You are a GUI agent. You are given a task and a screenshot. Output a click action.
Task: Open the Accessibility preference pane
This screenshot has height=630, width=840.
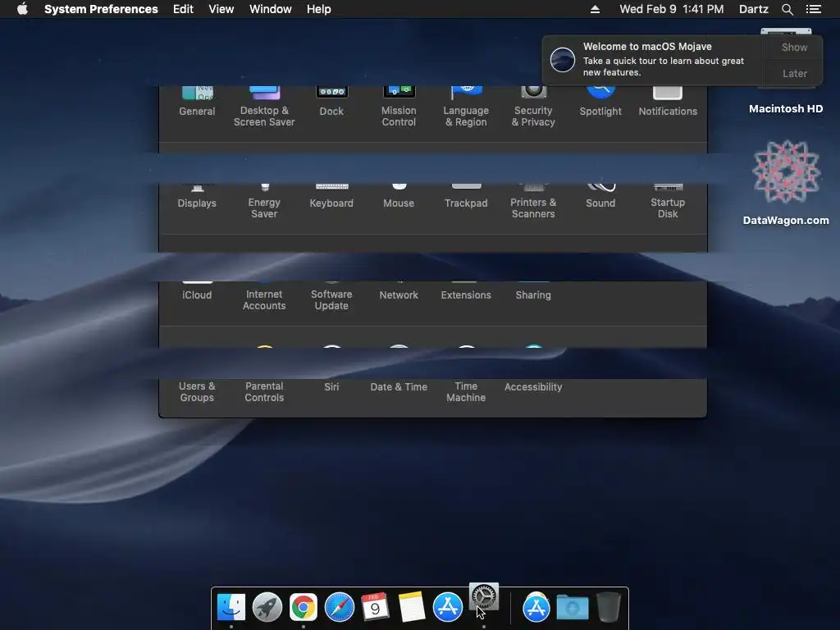coord(533,386)
